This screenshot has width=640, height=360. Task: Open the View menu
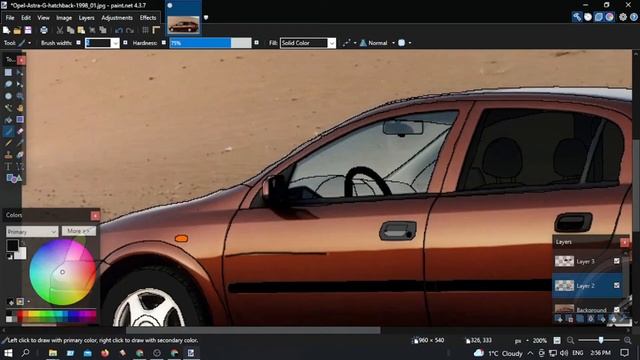tap(43, 18)
